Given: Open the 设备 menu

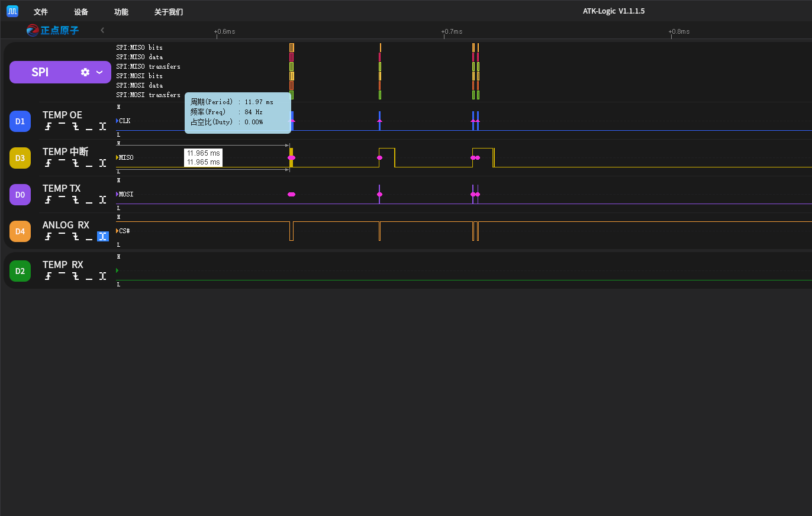Looking at the screenshot, I should (x=81, y=12).
